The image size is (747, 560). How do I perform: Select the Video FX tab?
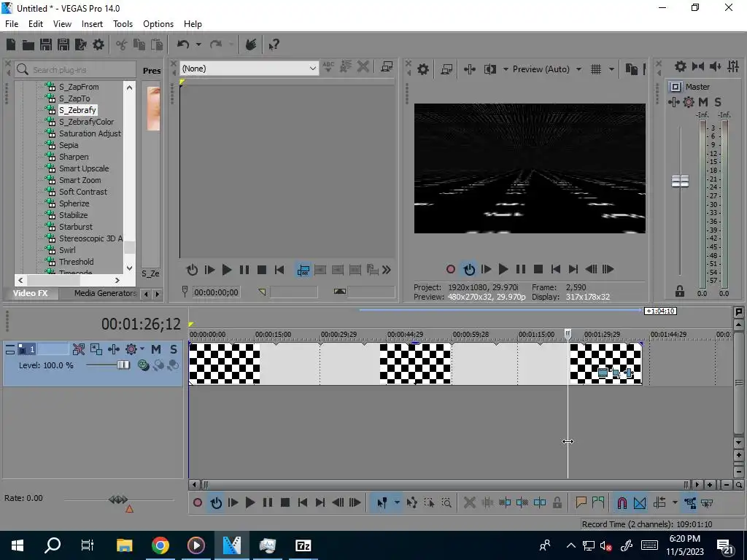pos(31,293)
